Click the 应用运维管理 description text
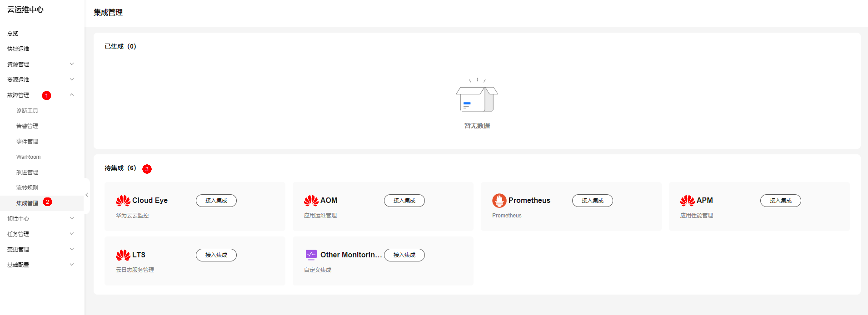The image size is (868, 315). (x=320, y=216)
